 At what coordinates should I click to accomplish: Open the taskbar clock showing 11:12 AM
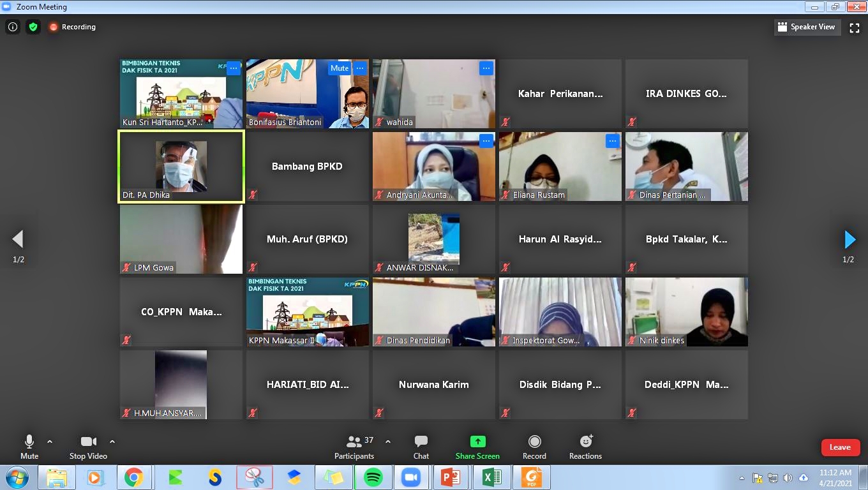click(x=835, y=478)
